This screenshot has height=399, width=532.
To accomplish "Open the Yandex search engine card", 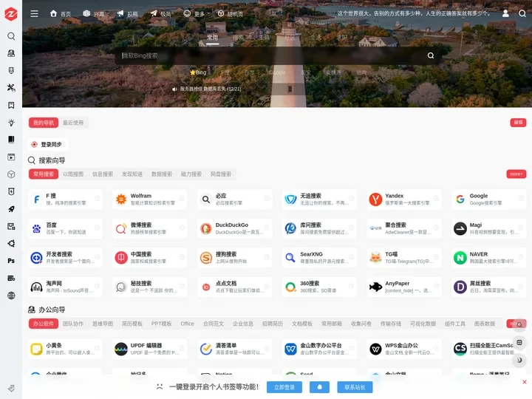I will click(x=403, y=199).
